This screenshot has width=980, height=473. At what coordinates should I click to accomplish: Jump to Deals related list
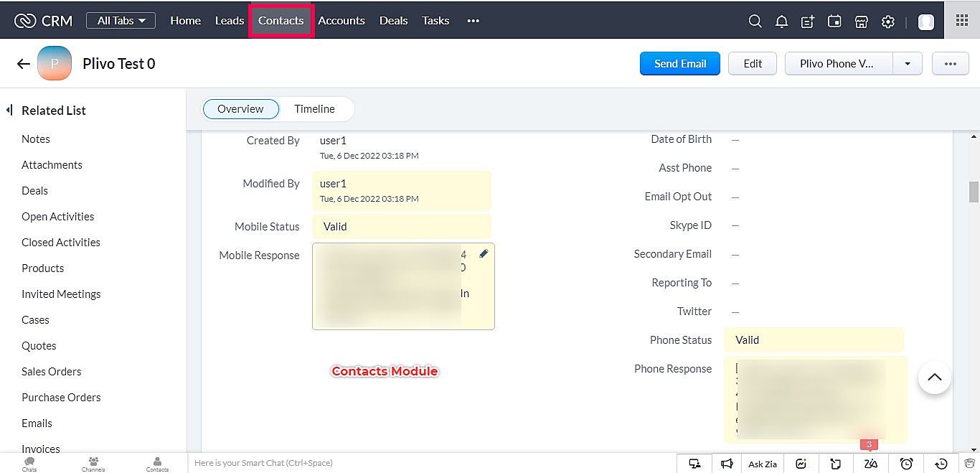point(34,191)
